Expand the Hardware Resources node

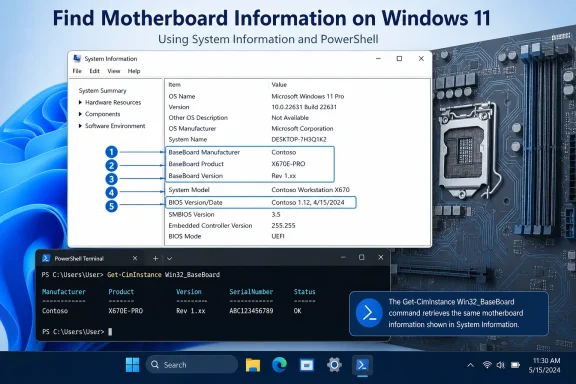pyautogui.click(x=80, y=102)
